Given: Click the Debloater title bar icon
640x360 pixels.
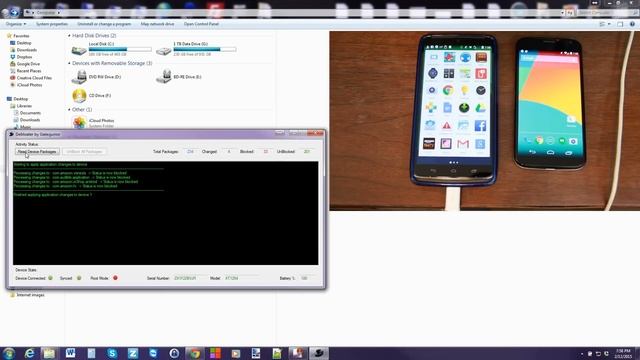Looking at the screenshot, I should [11, 134].
